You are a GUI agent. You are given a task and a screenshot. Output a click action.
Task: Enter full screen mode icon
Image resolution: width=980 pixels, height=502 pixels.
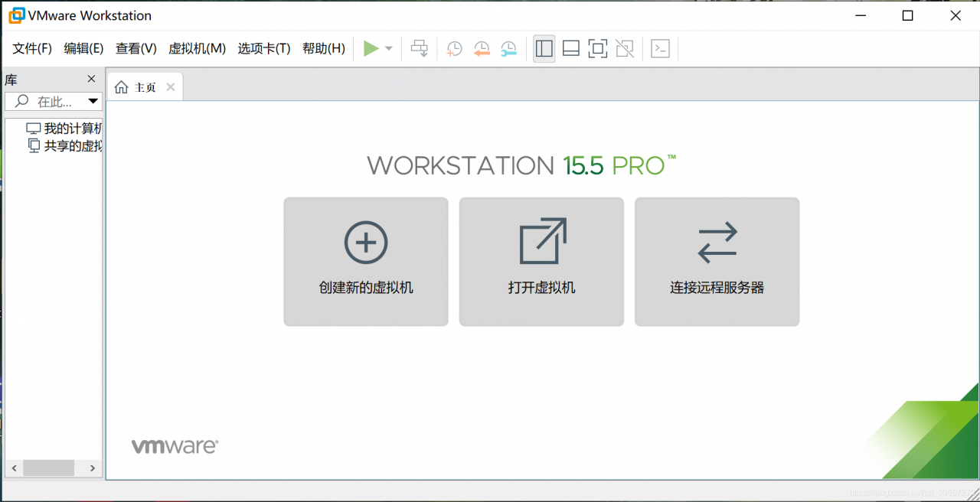tap(598, 49)
